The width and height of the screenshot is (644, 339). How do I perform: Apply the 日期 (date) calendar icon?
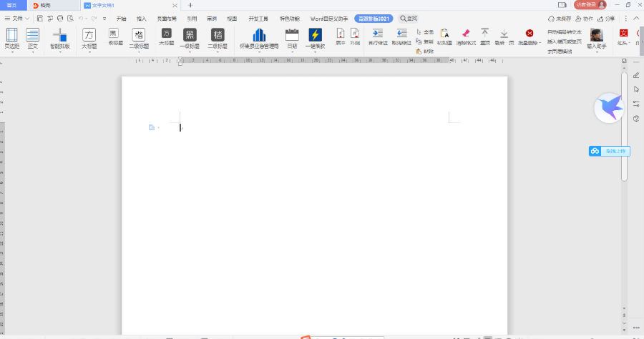[292, 34]
